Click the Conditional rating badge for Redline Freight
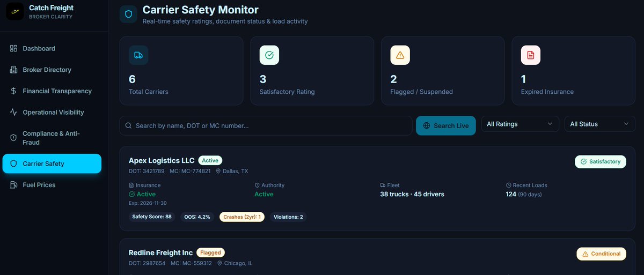The width and height of the screenshot is (644, 275). click(x=601, y=254)
